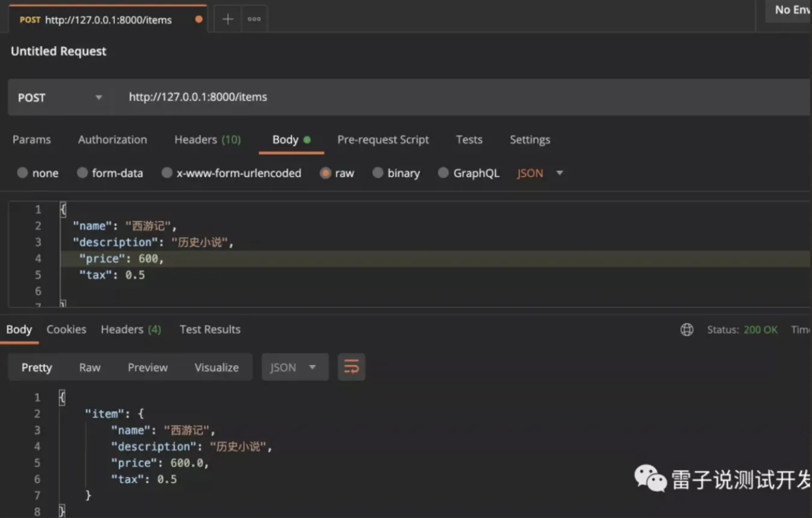Screen dimensions: 812x518
Task: Select the none body type radio
Action: (22, 173)
